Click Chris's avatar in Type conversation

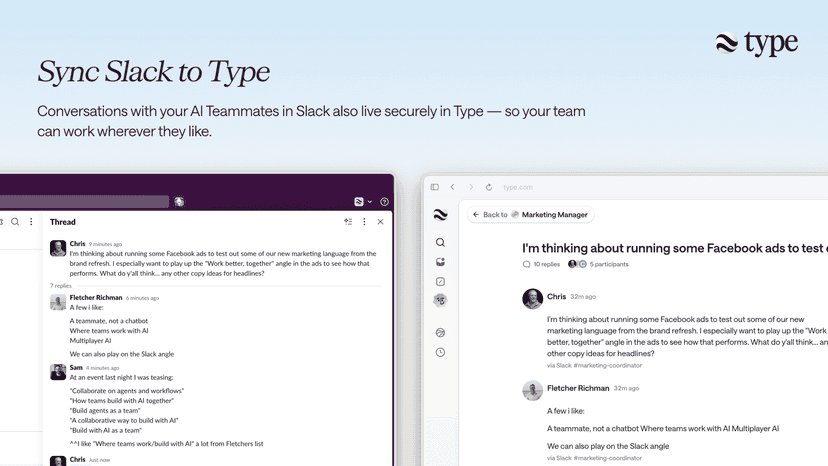coord(532,299)
